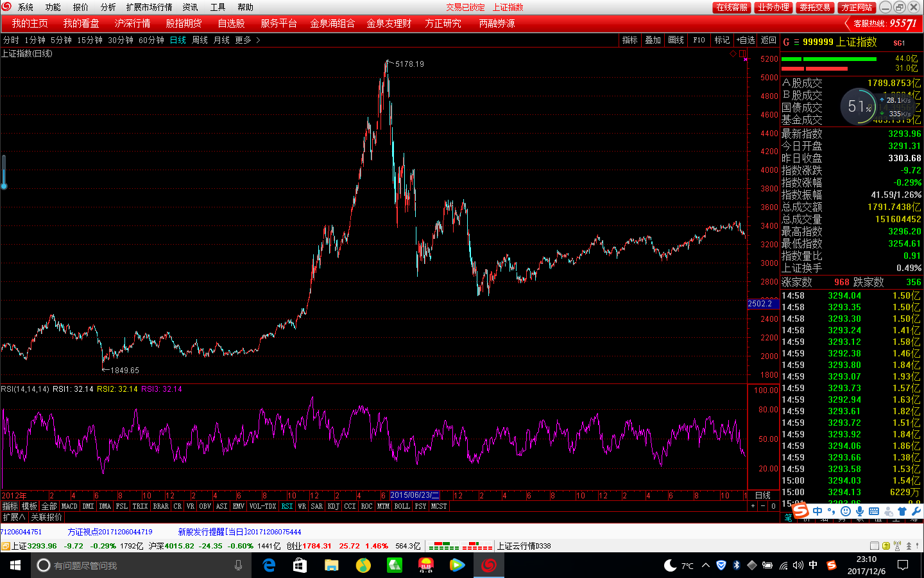This screenshot has height=578, width=924.
Task: Open Sogou emoji smiley panel
Action: click(x=845, y=511)
